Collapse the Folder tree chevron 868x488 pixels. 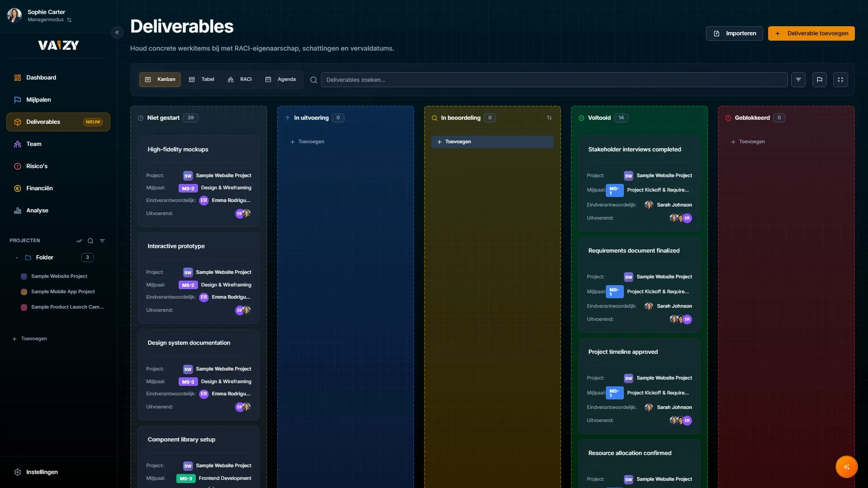coord(17,258)
